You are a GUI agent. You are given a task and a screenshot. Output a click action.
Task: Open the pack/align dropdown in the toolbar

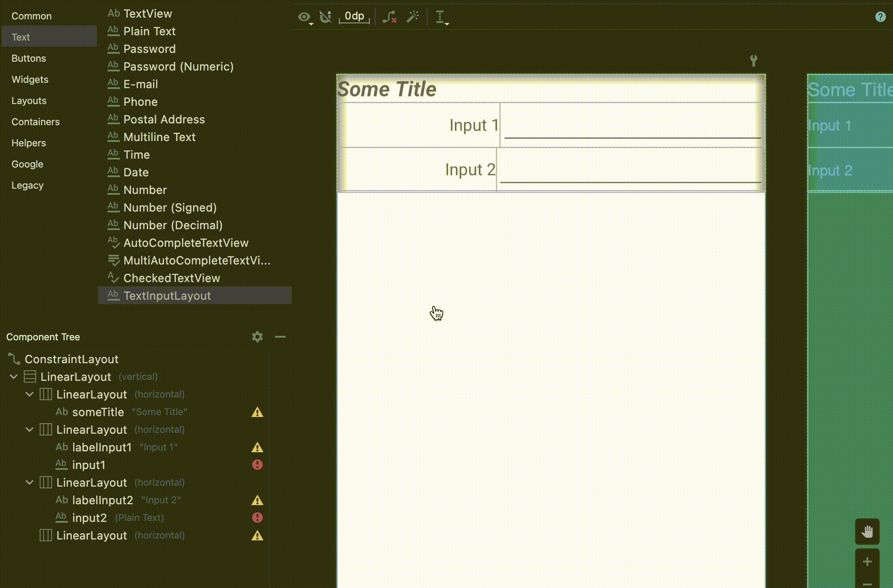pos(442,17)
